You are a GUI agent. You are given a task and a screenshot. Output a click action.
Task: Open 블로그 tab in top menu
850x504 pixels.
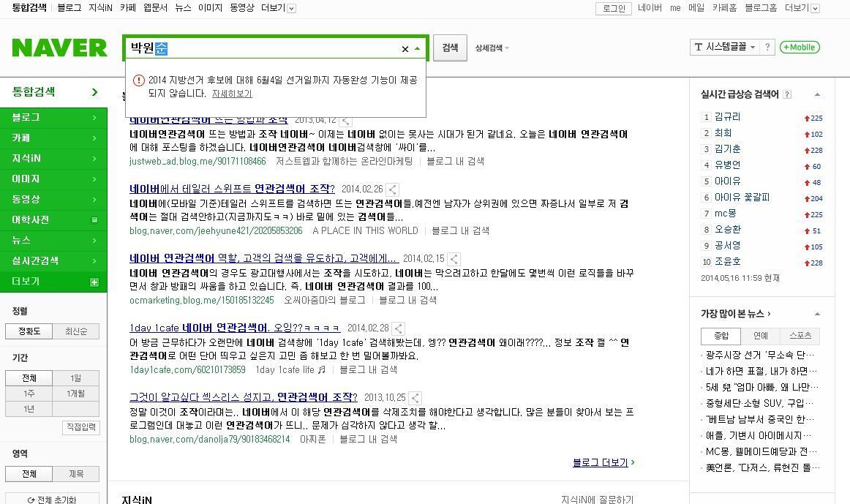click(x=69, y=8)
